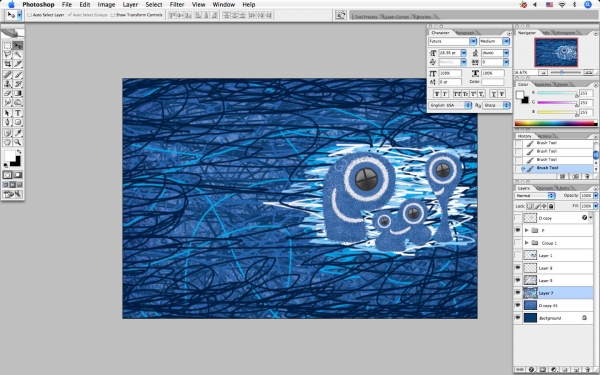Select the Magic Wand tool
The width and height of the screenshot is (600, 375).
(18, 55)
